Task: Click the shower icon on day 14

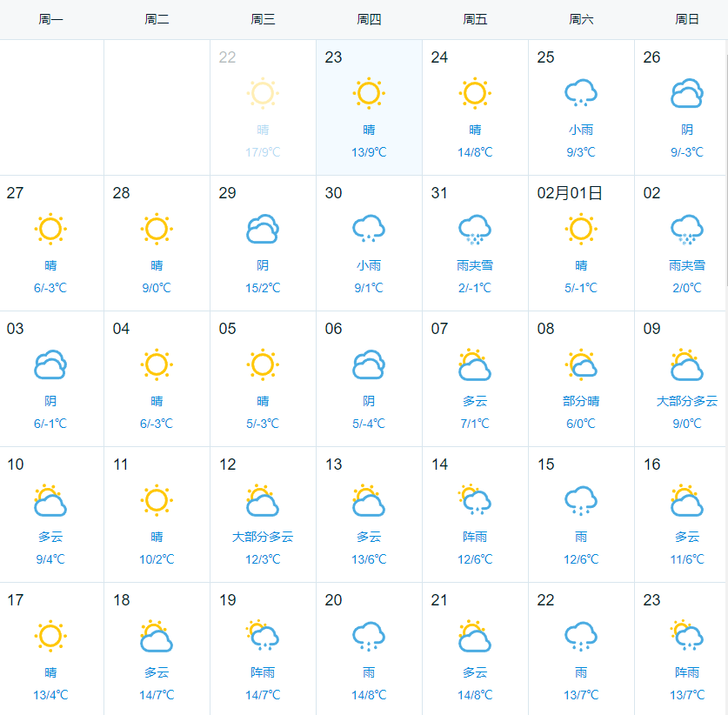Action: (x=475, y=500)
